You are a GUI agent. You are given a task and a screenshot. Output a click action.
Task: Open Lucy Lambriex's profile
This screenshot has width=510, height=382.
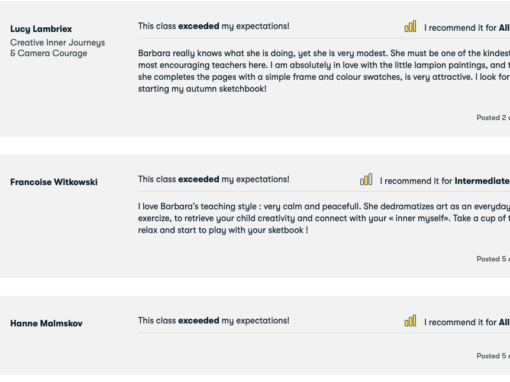pyautogui.click(x=41, y=29)
